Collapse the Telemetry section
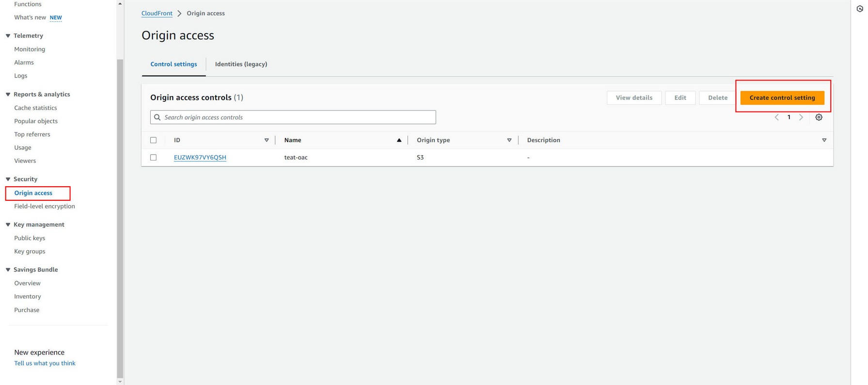The height and width of the screenshot is (385, 868). pos(8,36)
